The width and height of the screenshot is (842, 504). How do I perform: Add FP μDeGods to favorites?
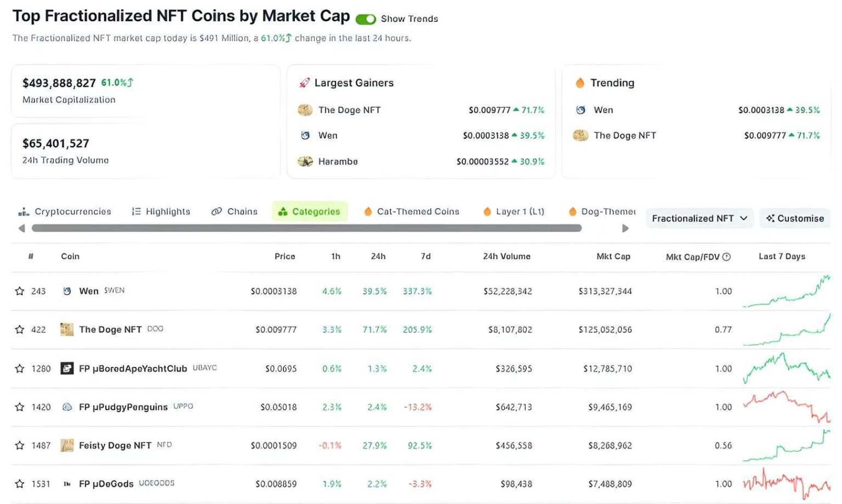[x=20, y=483]
